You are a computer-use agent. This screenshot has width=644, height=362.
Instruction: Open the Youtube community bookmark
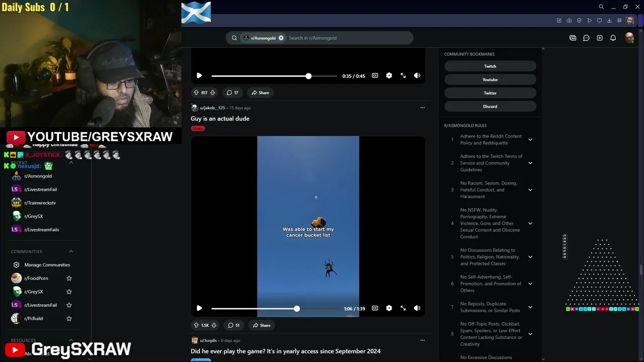click(490, 80)
